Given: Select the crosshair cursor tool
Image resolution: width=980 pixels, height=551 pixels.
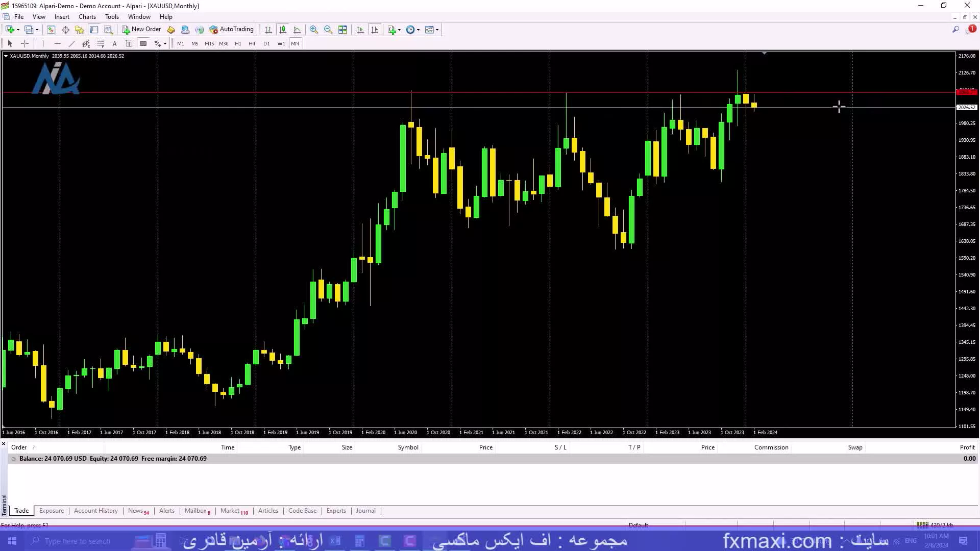Looking at the screenshot, I should [24, 43].
